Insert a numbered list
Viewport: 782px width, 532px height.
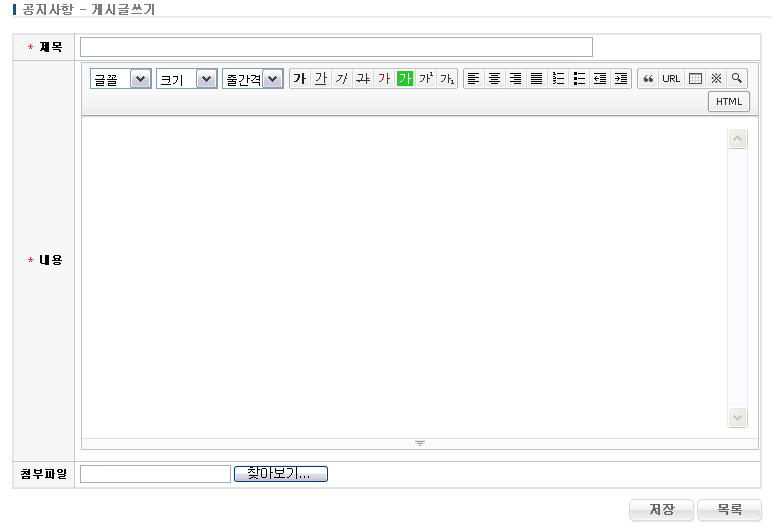tap(558, 79)
